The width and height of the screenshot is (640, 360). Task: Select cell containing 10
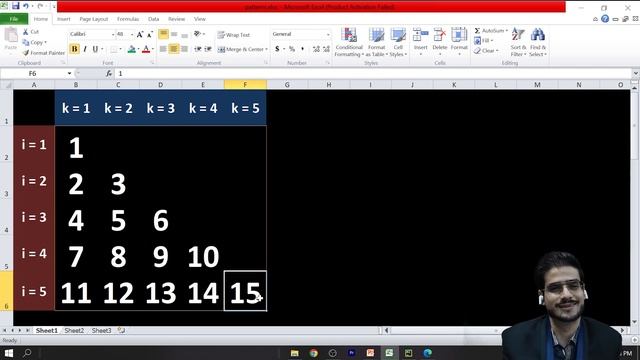click(203, 257)
